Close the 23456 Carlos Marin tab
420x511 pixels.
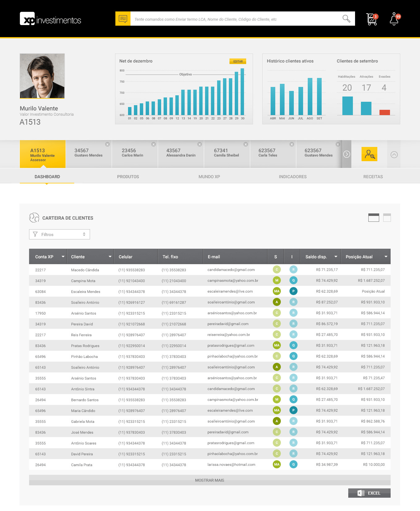click(153, 144)
